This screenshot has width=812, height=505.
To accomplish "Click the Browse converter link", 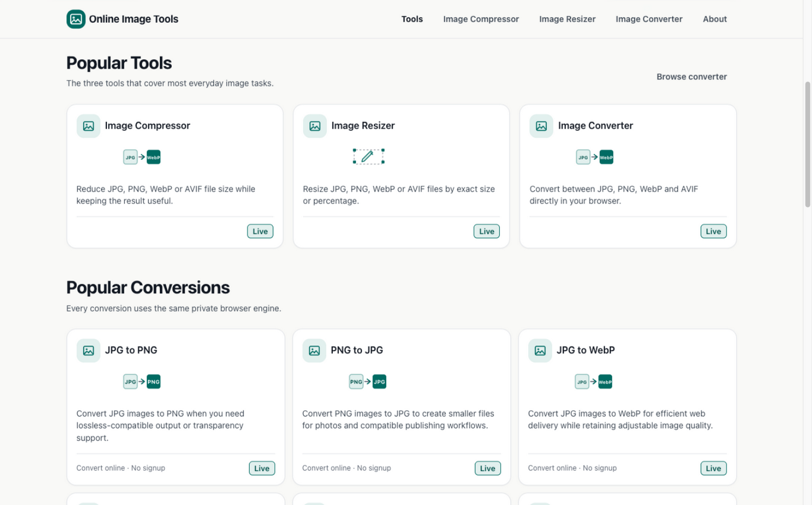I will point(692,77).
